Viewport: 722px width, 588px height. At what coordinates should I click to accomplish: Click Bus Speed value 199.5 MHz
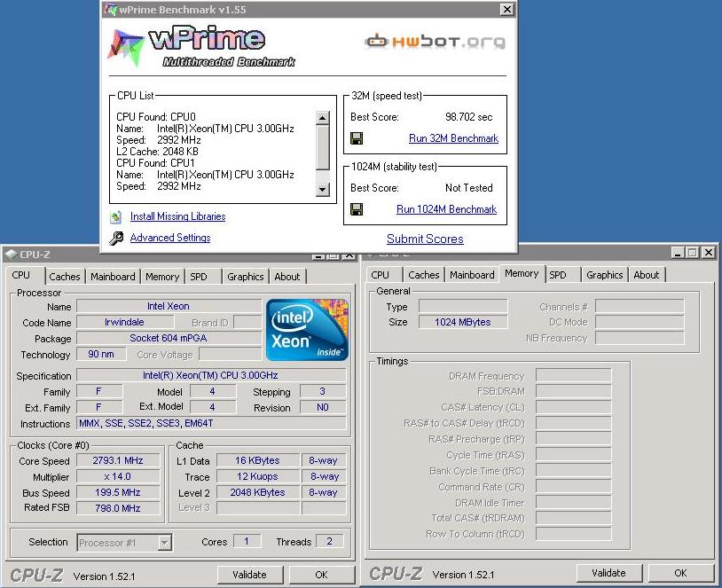point(118,492)
